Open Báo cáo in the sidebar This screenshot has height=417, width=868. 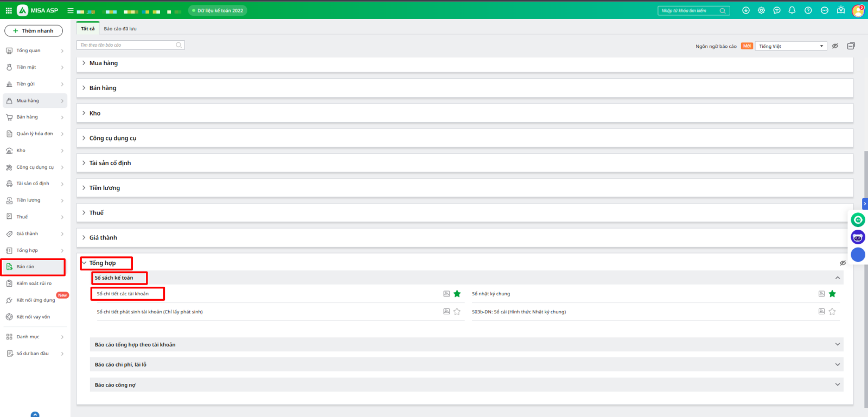(x=25, y=267)
